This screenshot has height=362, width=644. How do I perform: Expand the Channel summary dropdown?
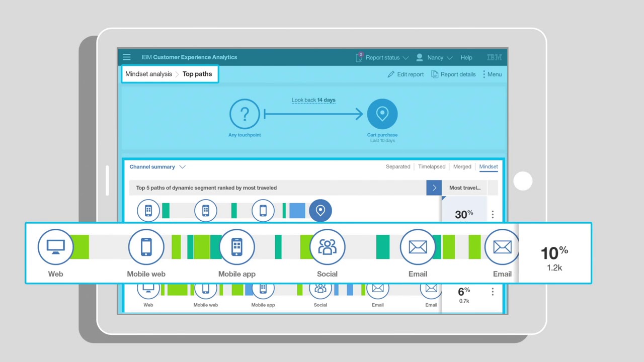click(157, 167)
